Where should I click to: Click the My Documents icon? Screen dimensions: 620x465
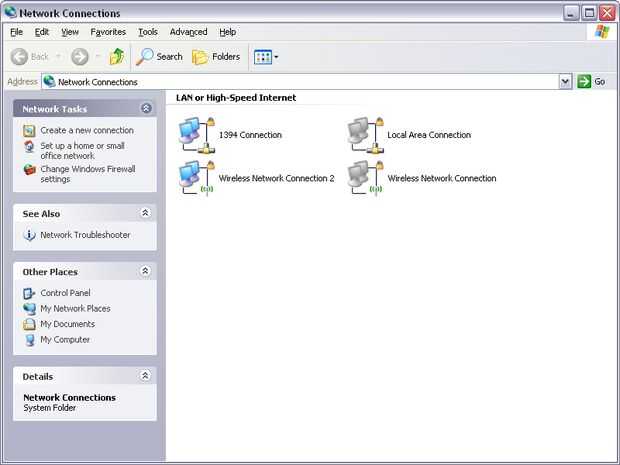pos(29,324)
